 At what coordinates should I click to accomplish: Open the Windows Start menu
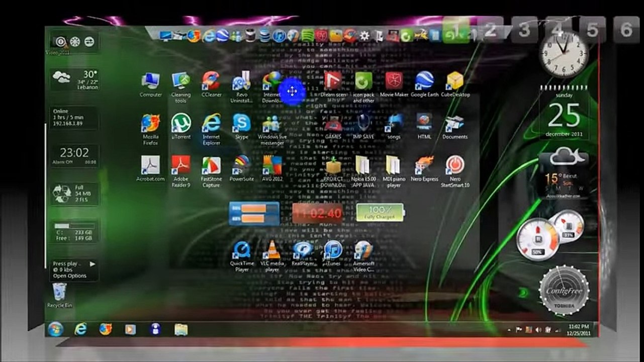click(55, 329)
